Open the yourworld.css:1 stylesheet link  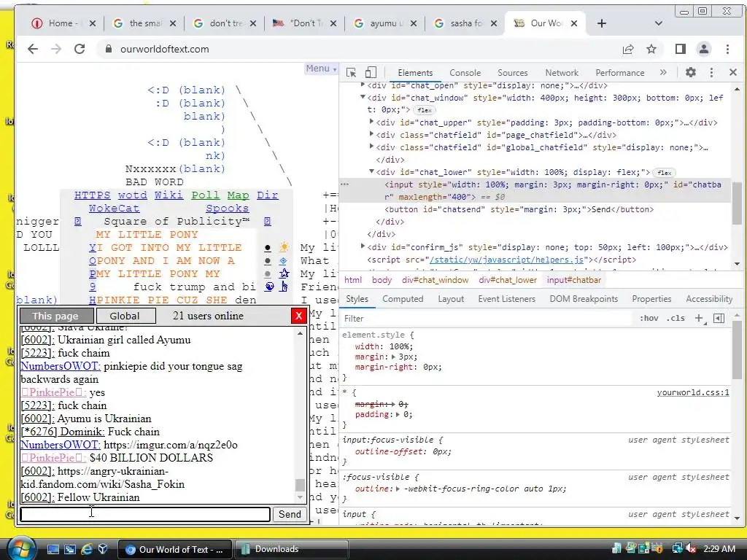(693, 392)
